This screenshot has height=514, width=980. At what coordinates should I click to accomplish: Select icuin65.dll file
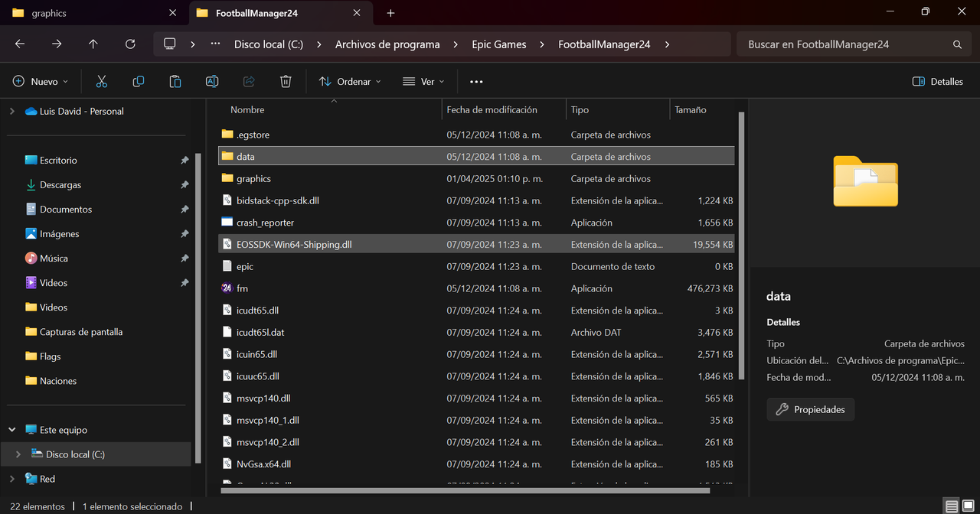(476, 354)
